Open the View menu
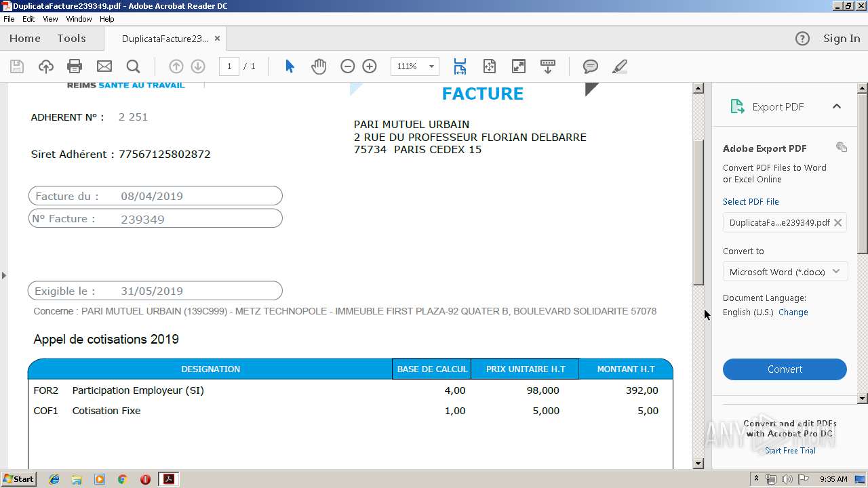 click(50, 19)
